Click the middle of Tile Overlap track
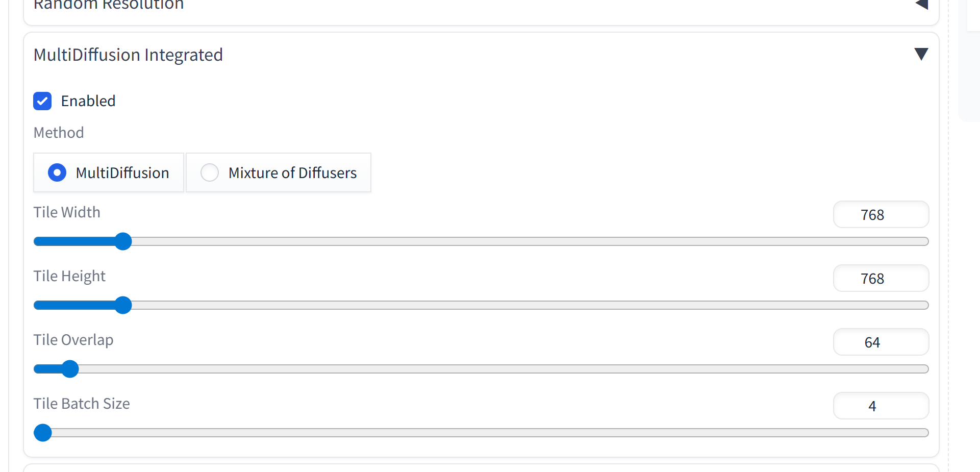 tap(481, 369)
